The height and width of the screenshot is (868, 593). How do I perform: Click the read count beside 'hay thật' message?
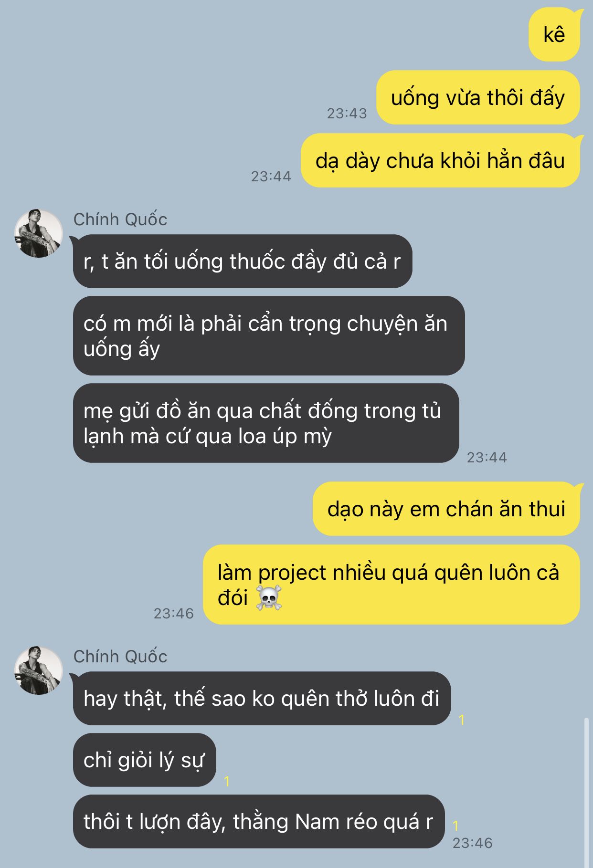462,720
